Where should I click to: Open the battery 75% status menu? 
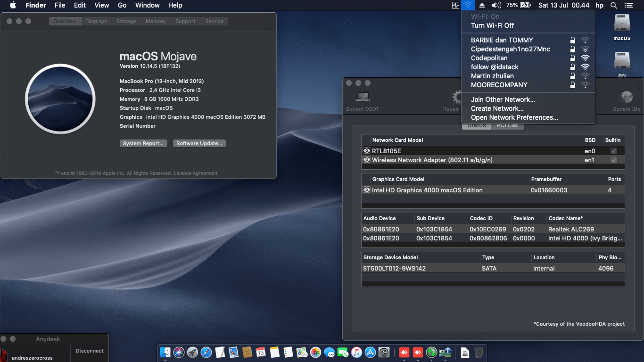[519, 5]
